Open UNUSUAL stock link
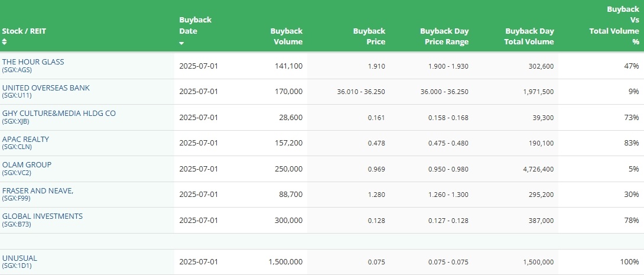The image size is (644, 275). (x=19, y=258)
